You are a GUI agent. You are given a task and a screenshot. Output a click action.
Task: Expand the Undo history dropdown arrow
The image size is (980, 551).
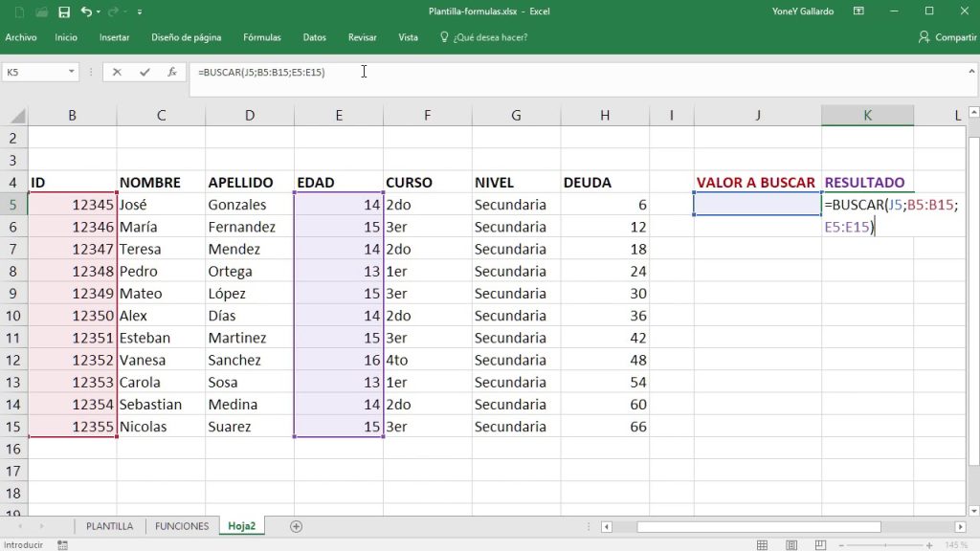pyautogui.click(x=98, y=11)
